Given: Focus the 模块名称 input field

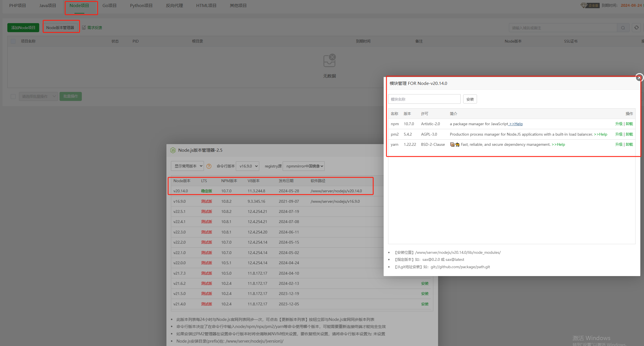Looking at the screenshot, I should [424, 99].
